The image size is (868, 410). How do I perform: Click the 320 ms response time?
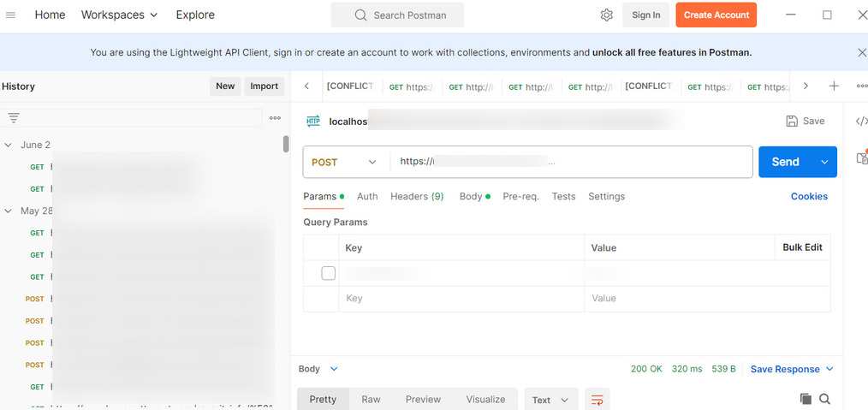point(687,369)
